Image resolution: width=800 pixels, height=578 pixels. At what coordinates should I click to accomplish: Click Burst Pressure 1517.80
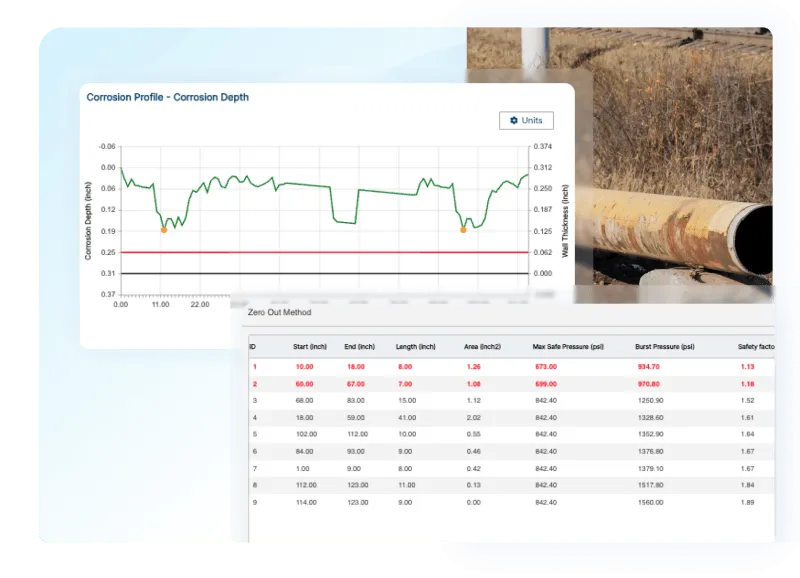(x=651, y=485)
